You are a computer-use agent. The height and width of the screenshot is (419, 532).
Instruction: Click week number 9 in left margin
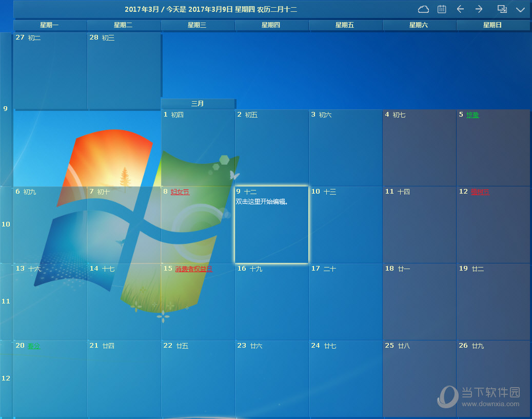(6, 109)
